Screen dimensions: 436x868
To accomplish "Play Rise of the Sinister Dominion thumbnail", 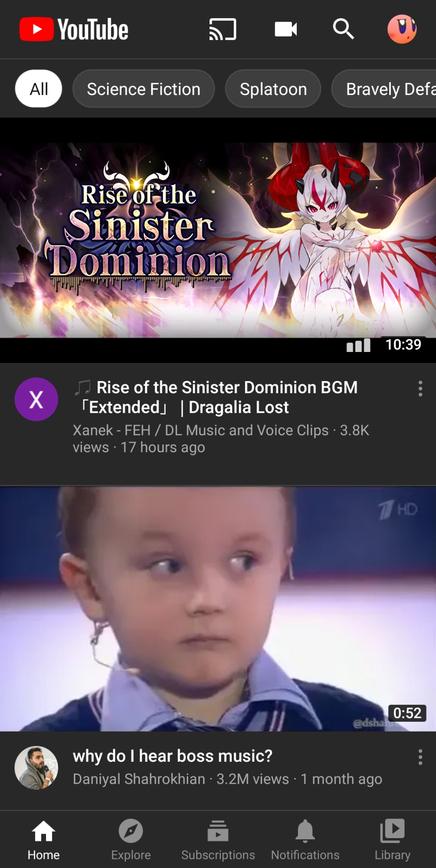I will (x=218, y=240).
